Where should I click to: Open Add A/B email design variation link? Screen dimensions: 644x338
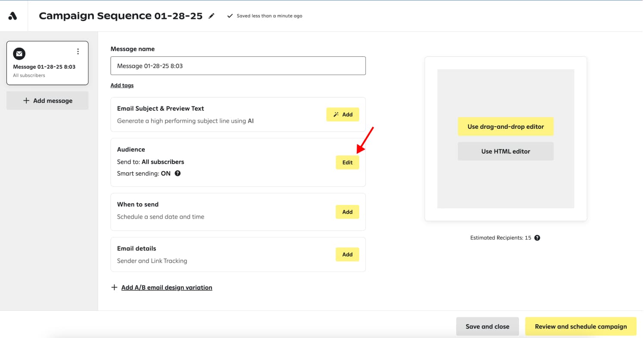pyautogui.click(x=167, y=287)
